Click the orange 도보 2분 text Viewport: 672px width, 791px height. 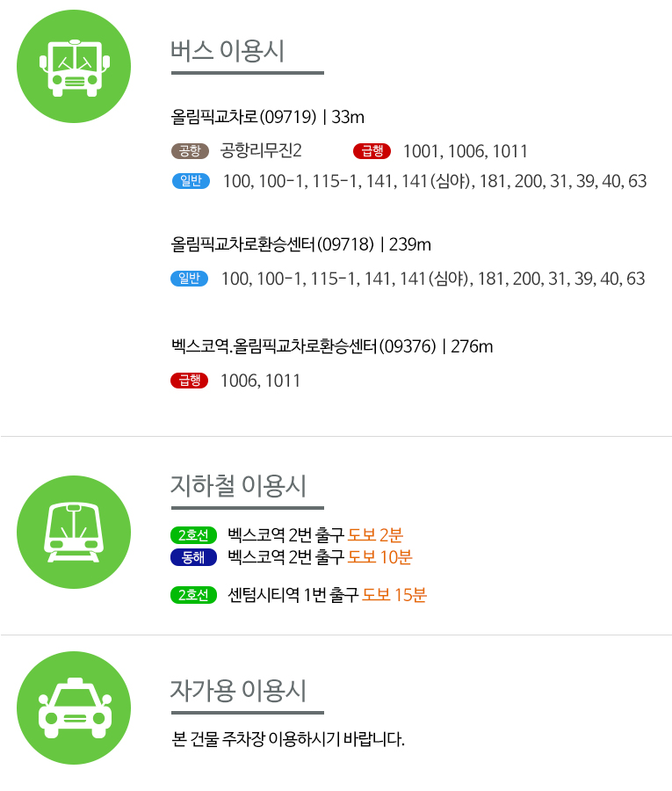[376, 534]
